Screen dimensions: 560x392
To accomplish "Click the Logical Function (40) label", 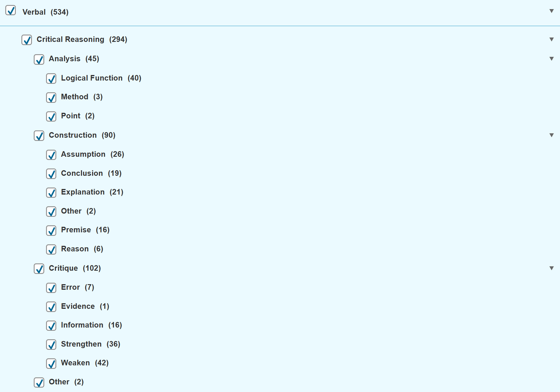I will coord(101,78).
